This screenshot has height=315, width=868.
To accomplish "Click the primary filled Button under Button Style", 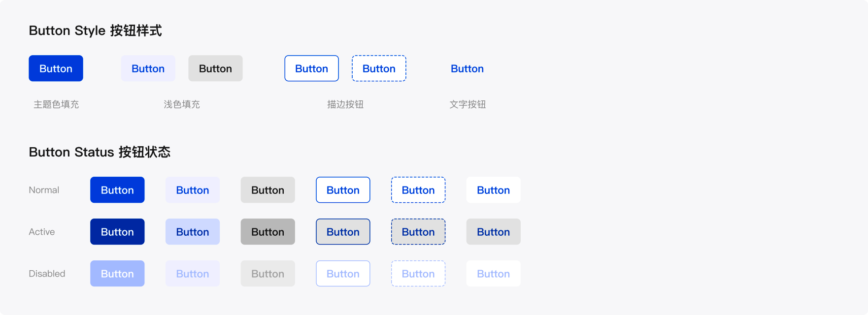I will click(56, 68).
